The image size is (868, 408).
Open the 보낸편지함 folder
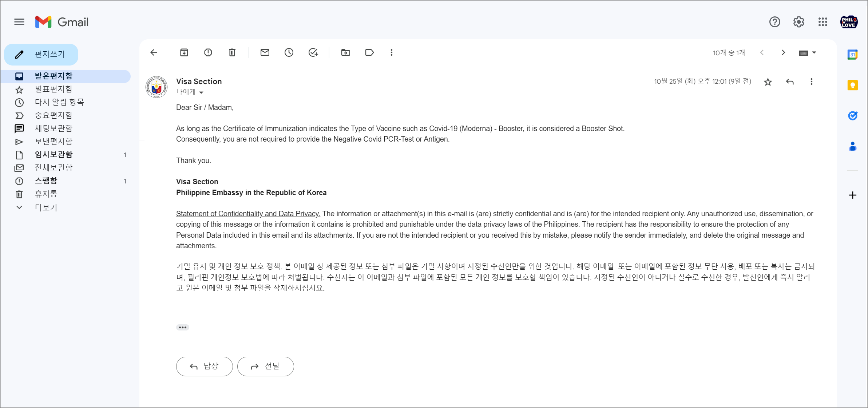point(53,142)
